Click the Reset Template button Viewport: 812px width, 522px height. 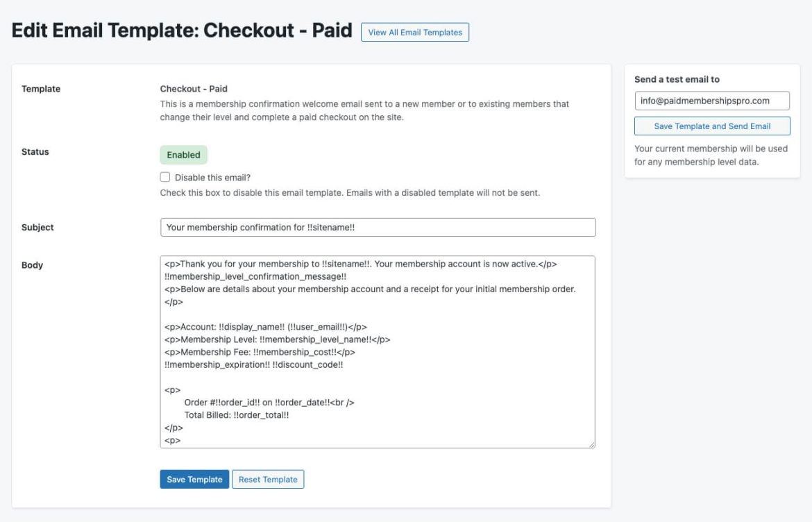coord(268,479)
